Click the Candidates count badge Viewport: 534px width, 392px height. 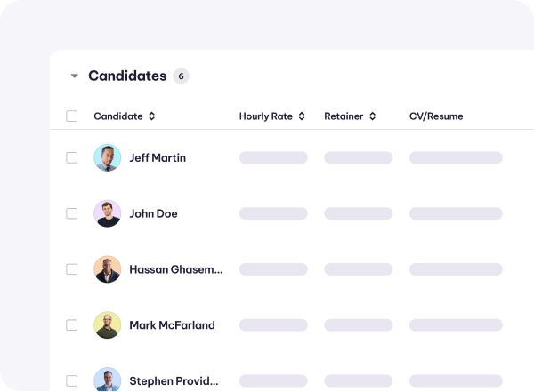click(x=182, y=76)
